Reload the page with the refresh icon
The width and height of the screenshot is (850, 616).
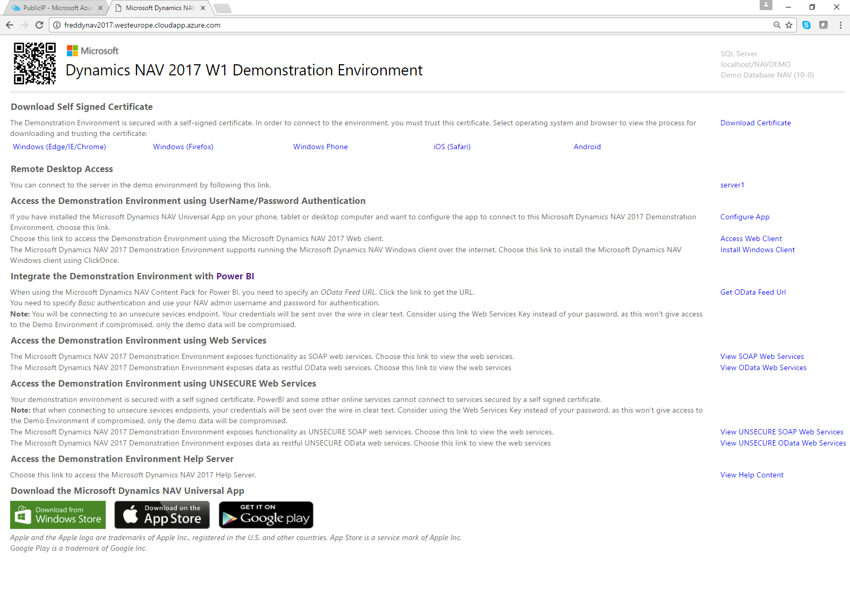39,25
